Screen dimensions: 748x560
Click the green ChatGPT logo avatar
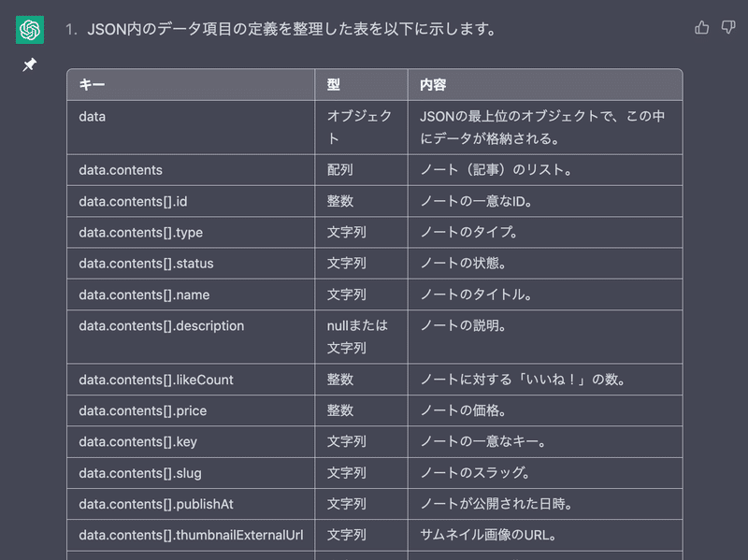point(30,30)
